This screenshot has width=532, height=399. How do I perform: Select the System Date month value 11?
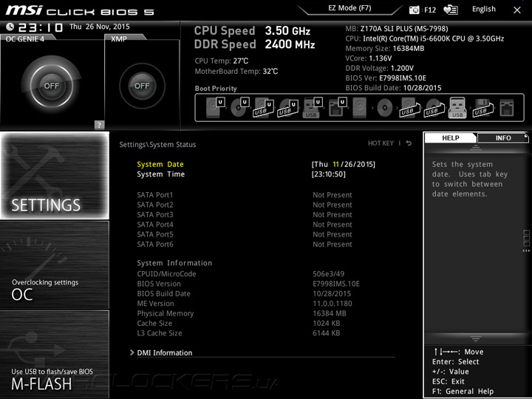pos(336,164)
